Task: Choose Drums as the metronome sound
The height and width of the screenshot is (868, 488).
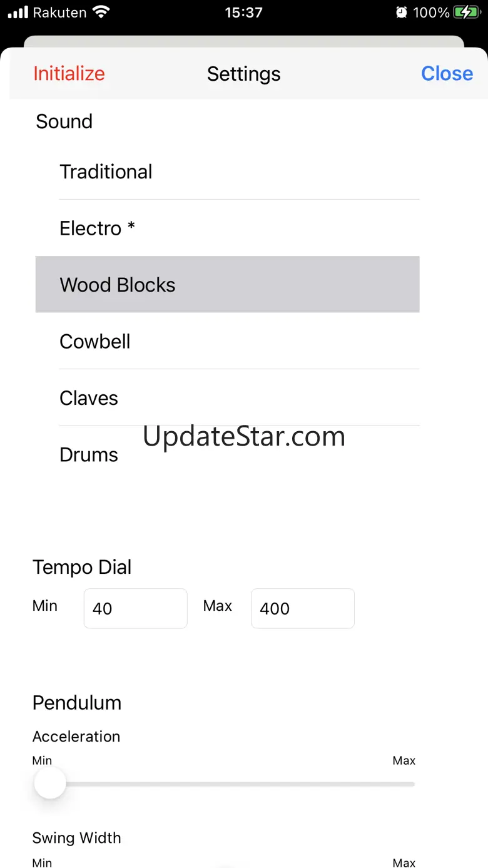Action: pos(89,455)
